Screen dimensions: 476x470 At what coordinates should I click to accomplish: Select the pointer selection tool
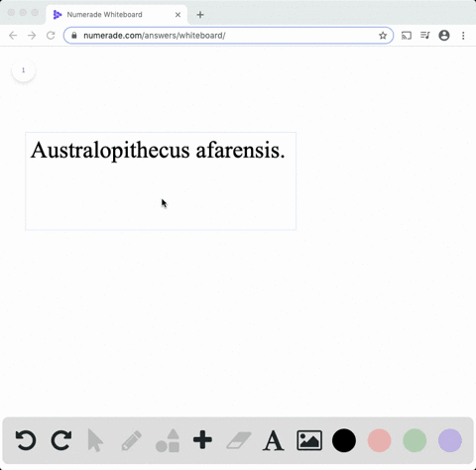pos(95,440)
